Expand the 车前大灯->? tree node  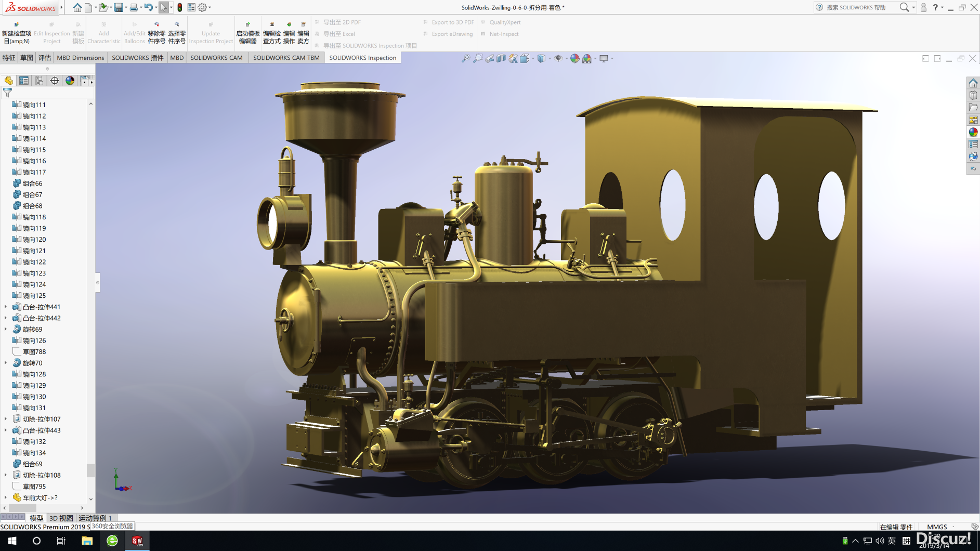pyautogui.click(x=6, y=497)
